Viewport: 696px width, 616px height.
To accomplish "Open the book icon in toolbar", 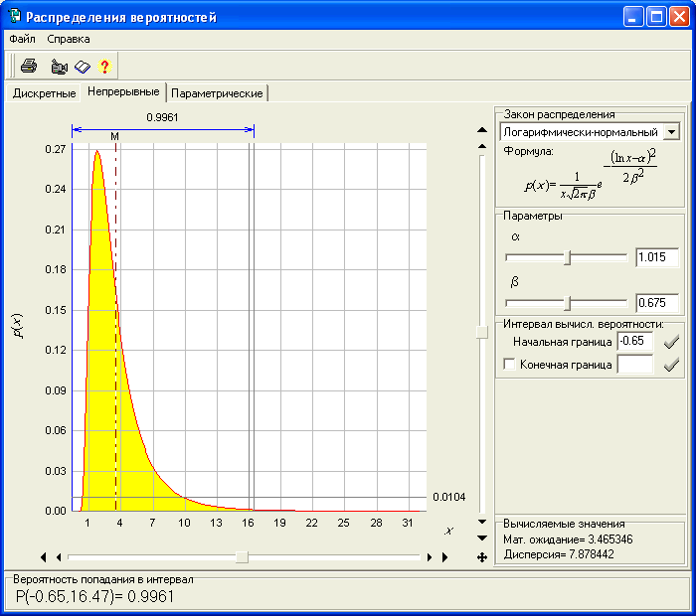I will click(x=83, y=67).
